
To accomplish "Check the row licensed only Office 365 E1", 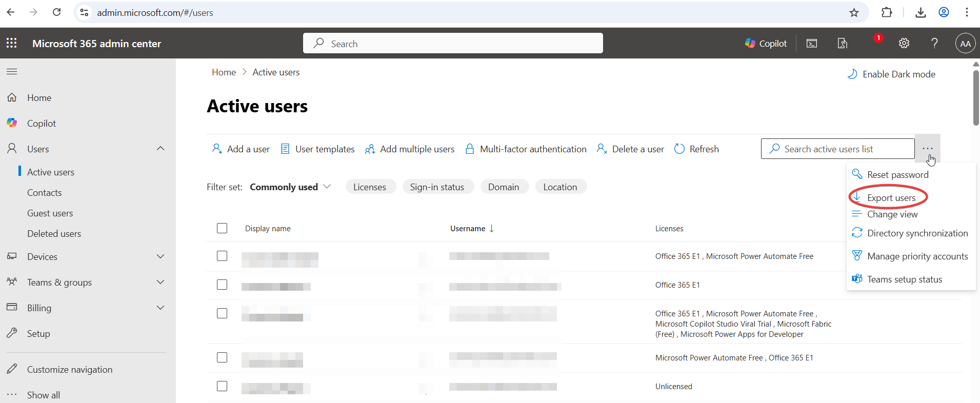I will tap(222, 285).
